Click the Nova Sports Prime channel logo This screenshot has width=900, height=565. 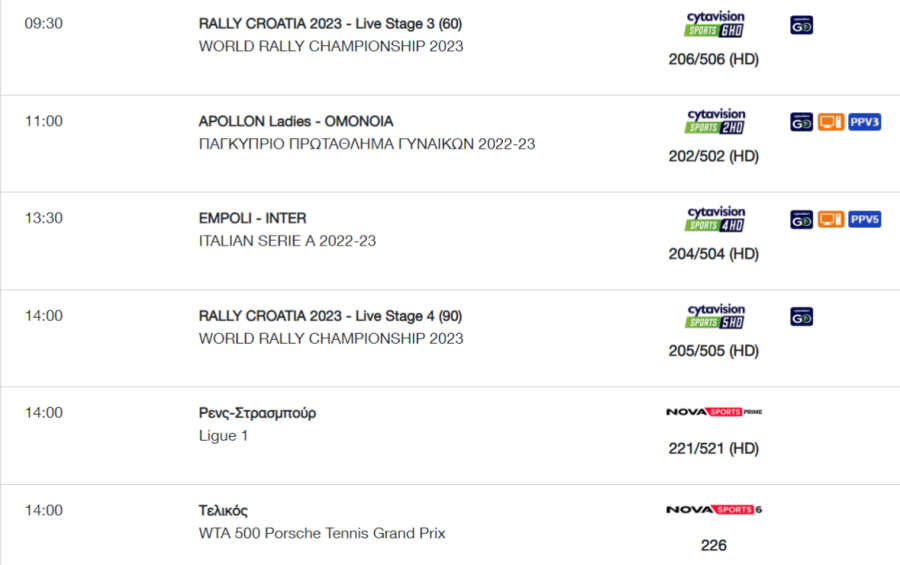(x=714, y=412)
